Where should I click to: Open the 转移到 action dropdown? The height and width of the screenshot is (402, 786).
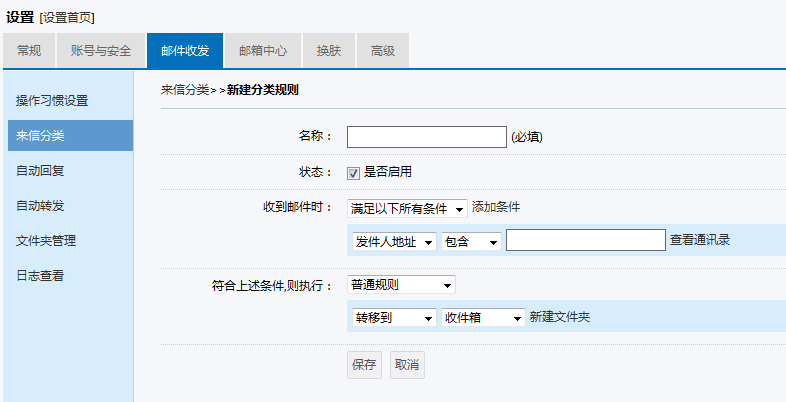394,317
